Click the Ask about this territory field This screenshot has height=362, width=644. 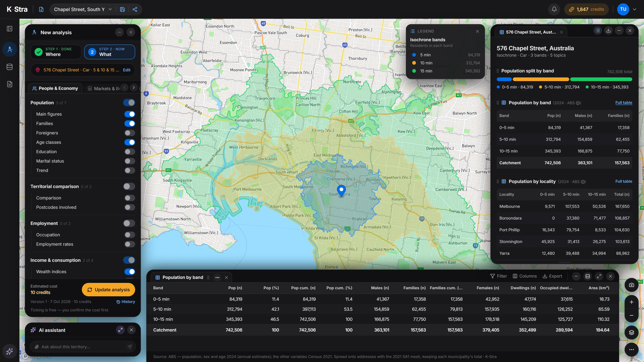tap(83, 347)
